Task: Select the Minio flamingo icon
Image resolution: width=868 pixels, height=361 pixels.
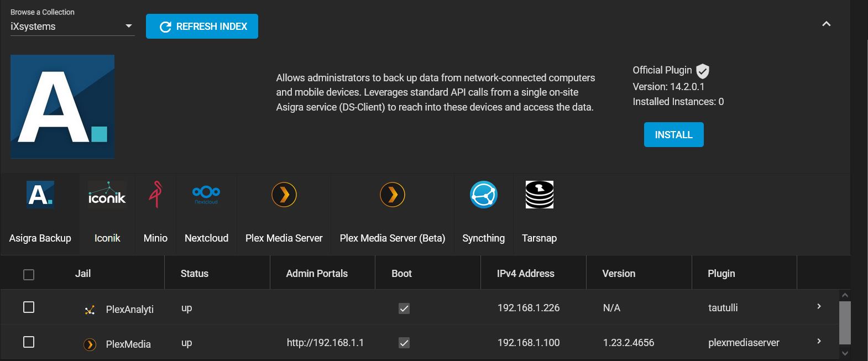Action: [155, 195]
